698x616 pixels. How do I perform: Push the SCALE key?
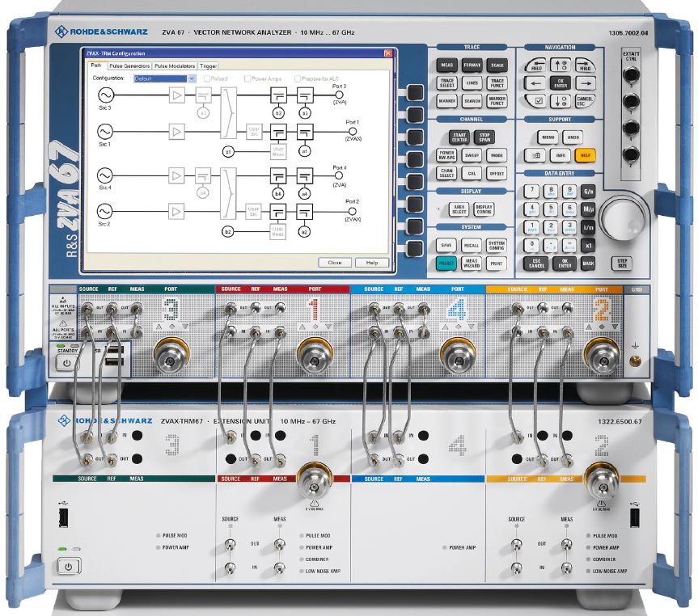[497, 65]
